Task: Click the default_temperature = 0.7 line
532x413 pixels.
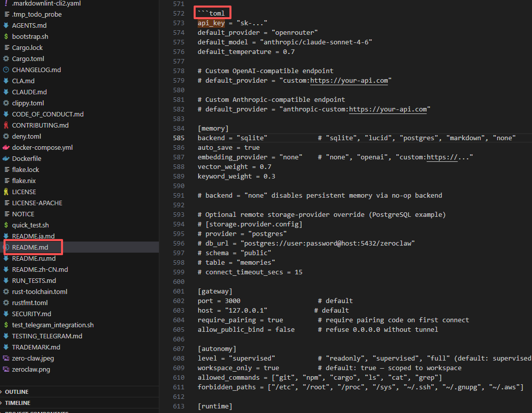Action: point(246,51)
